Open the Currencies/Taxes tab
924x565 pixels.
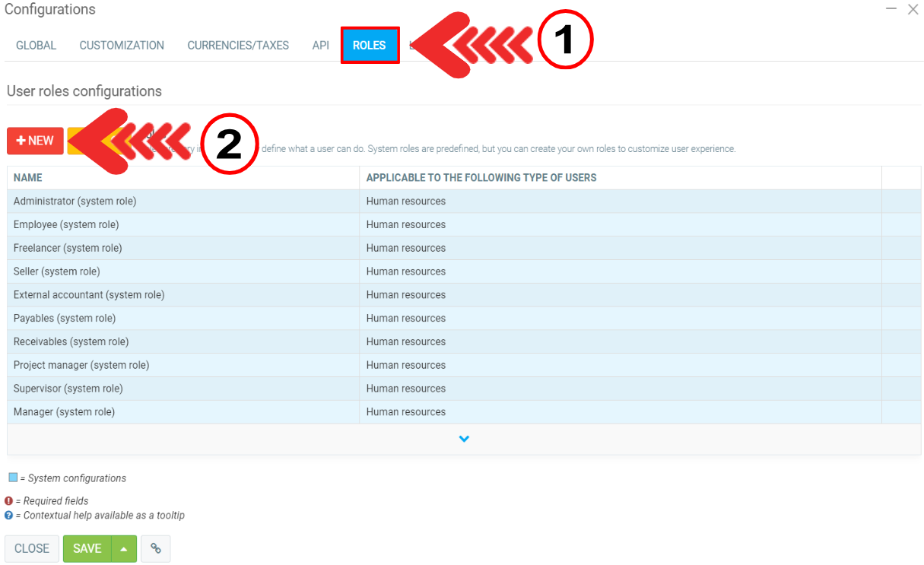point(238,46)
